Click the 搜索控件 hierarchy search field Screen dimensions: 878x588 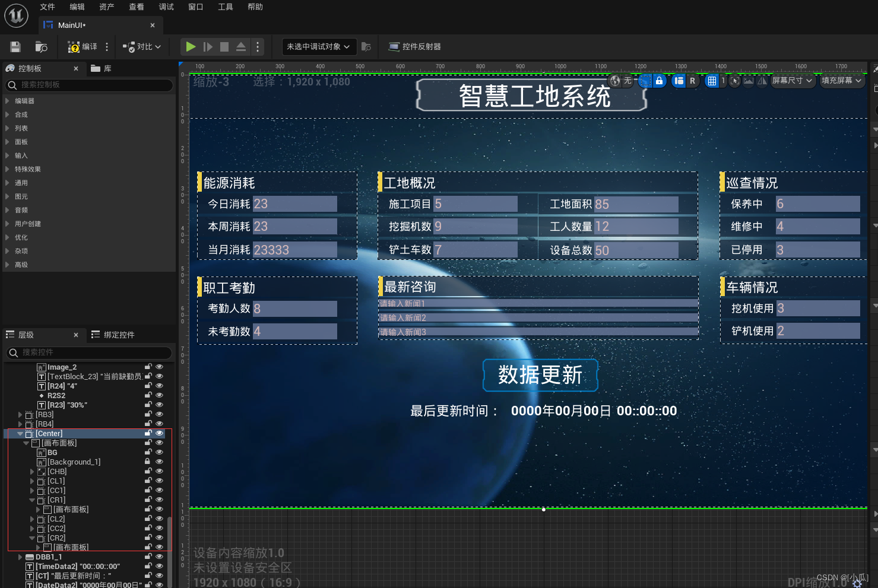89,352
